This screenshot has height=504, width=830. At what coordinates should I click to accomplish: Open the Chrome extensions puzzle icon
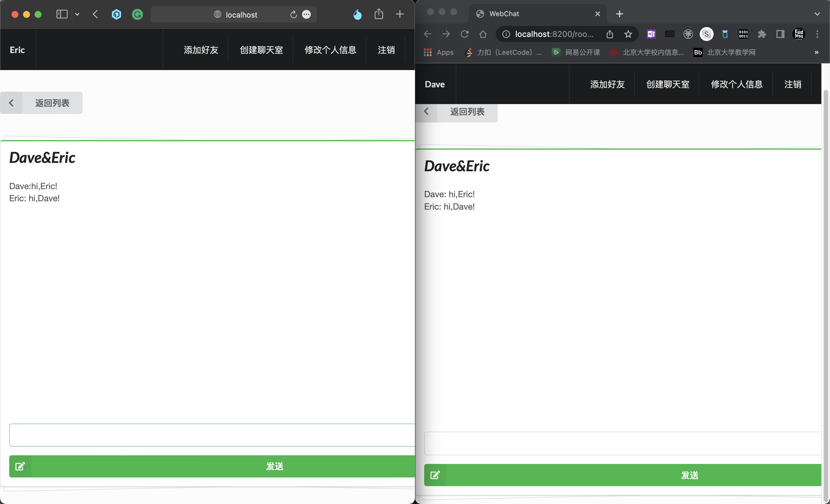tap(762, 34)
